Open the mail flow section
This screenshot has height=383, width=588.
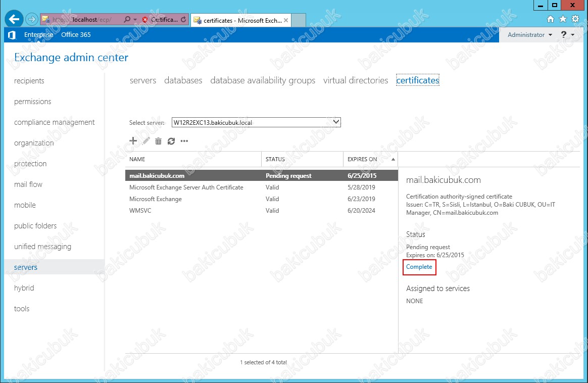[x=28, y=184]
